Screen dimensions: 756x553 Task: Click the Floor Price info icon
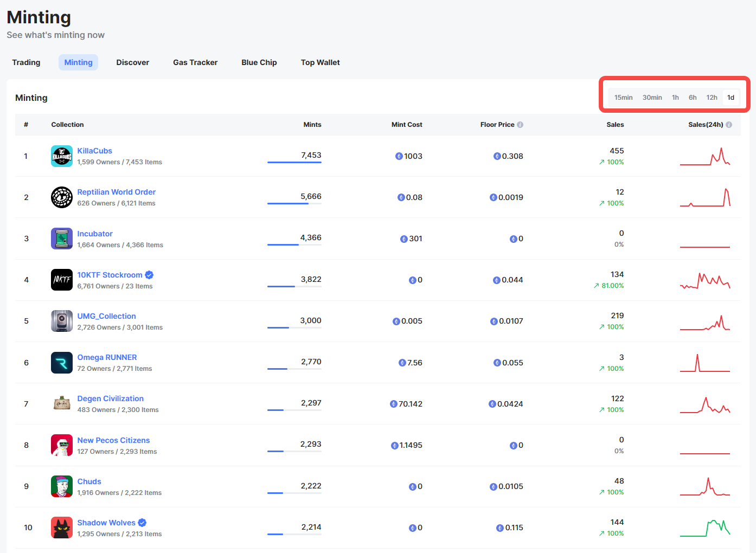[x=520, y=125]
